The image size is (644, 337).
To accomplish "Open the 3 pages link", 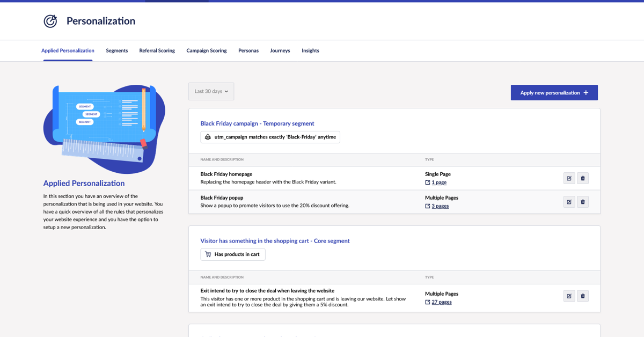I will coord(440,206).
